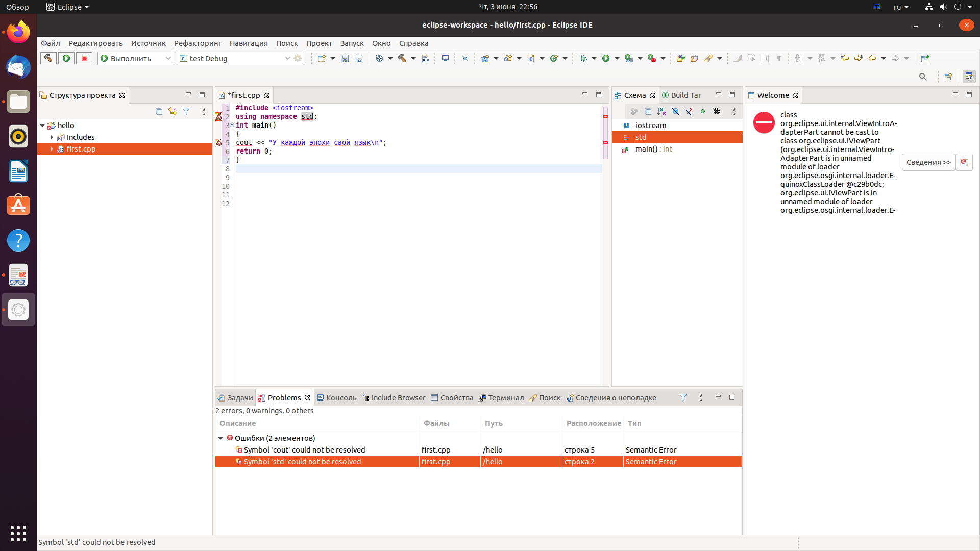Select std in the Outline view

tap(677, 137)
